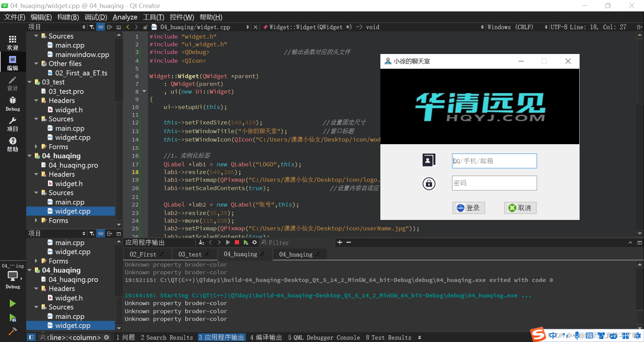Collapse the top 04_huaqing project node
The width and height of the screenshot is (644, 342).
30,156
